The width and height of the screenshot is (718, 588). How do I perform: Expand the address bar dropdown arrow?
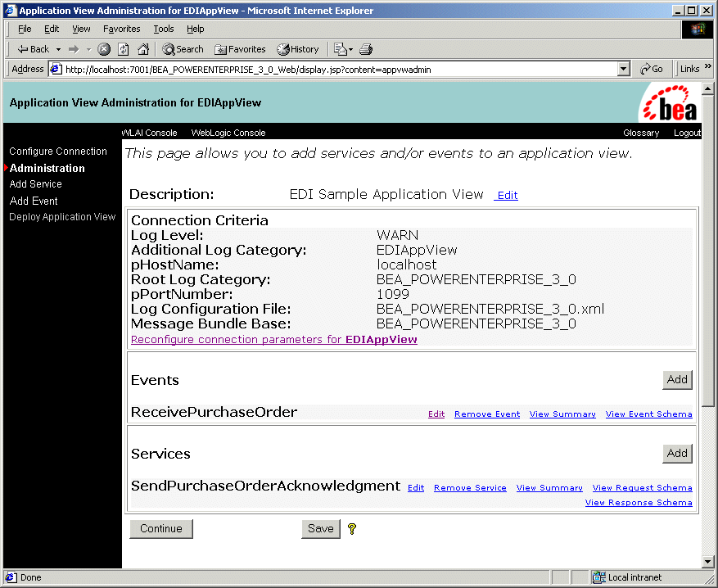coord(623,69)
